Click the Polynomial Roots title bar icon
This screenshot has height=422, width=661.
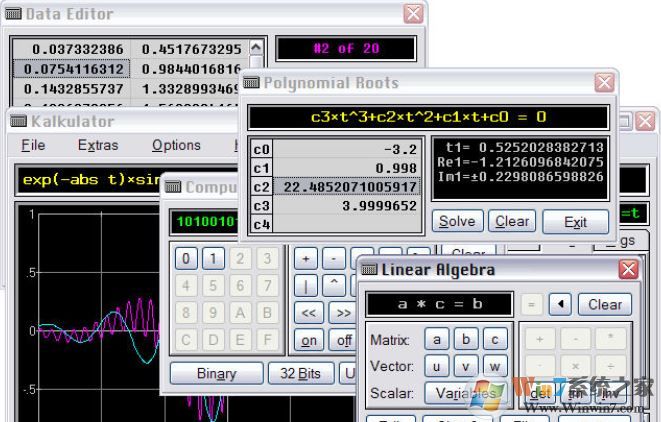[x=251, y=83]
